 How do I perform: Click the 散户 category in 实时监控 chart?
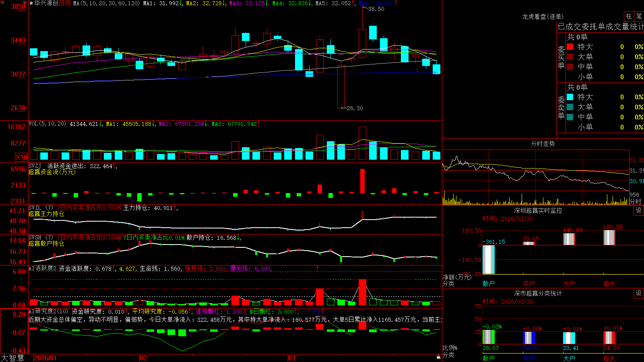pyautogui.click(x=489, y=284)
